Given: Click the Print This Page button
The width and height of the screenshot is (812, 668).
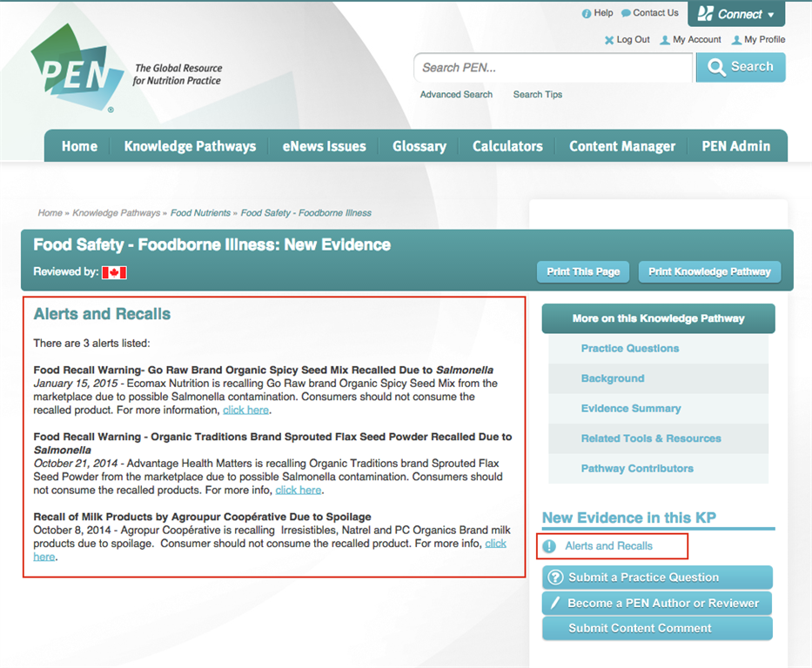Looking at the screenshot, I should coord(583,271).
